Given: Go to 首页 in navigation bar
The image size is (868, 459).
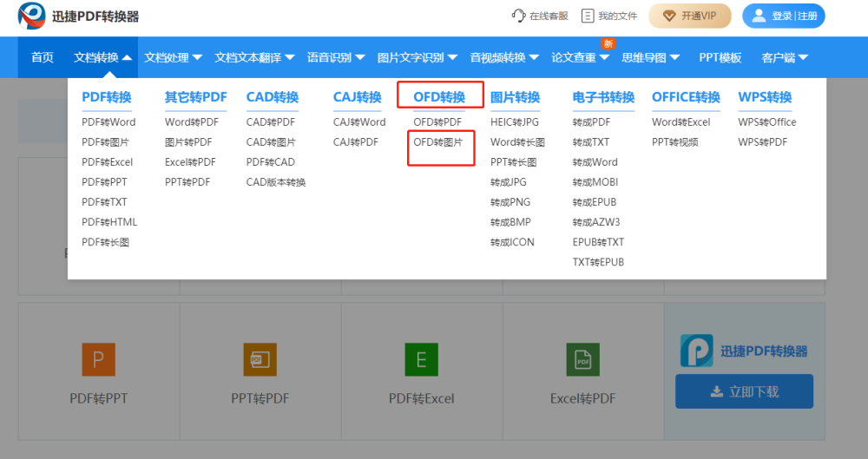Looking at the screenshot, I should pyautogui.click(x=42, y=57).
